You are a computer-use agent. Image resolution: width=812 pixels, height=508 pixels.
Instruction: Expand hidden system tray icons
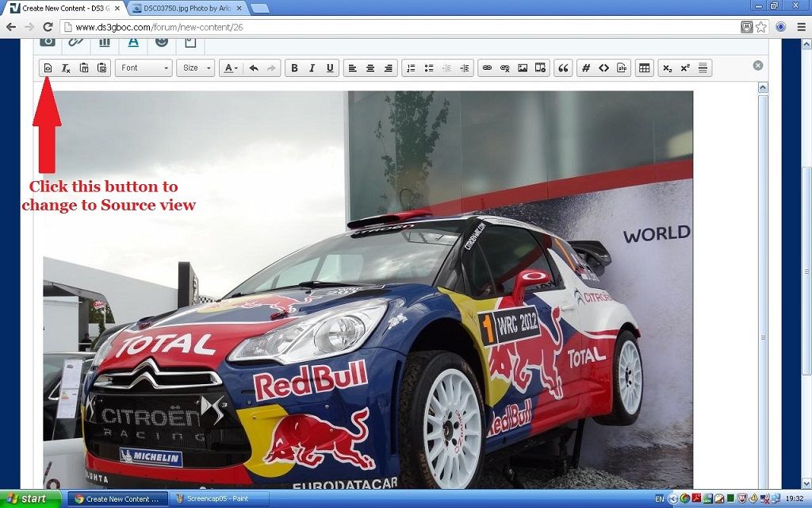672,499
